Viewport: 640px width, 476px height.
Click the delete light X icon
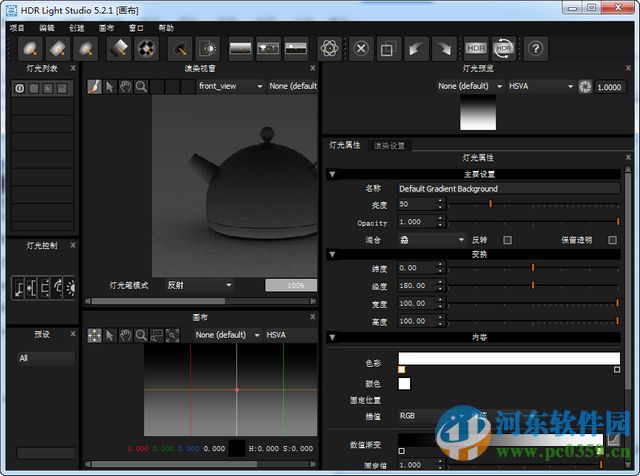pyautogui.click(x=361, y=49)
